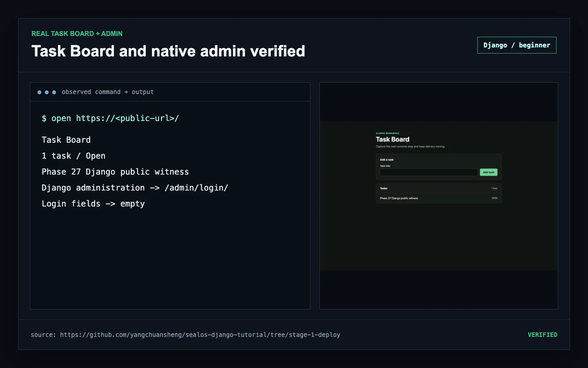
Task: Click the first terminal window dot
Action: point(40,92)
